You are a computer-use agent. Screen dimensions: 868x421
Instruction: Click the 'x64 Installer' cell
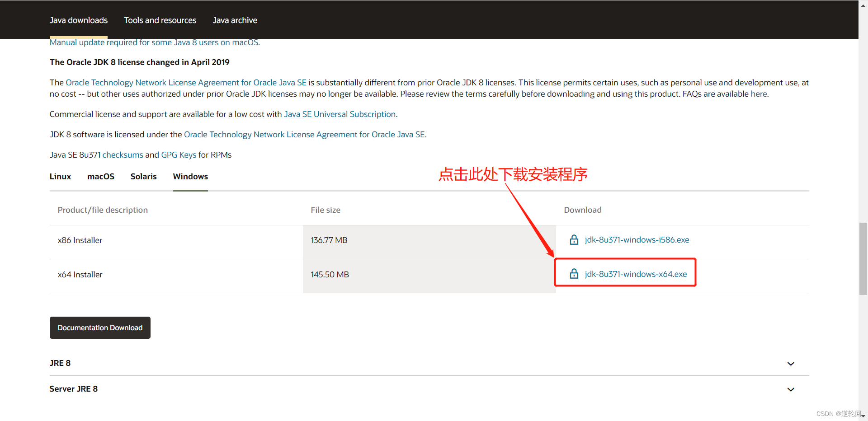pos(80,275)
